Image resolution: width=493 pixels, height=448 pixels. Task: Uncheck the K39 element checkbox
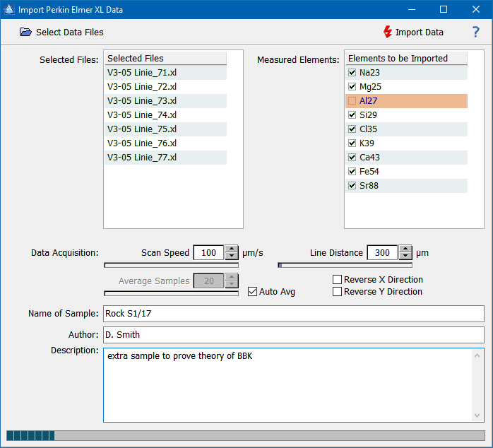pyautogui.click(x=352, y=143)
